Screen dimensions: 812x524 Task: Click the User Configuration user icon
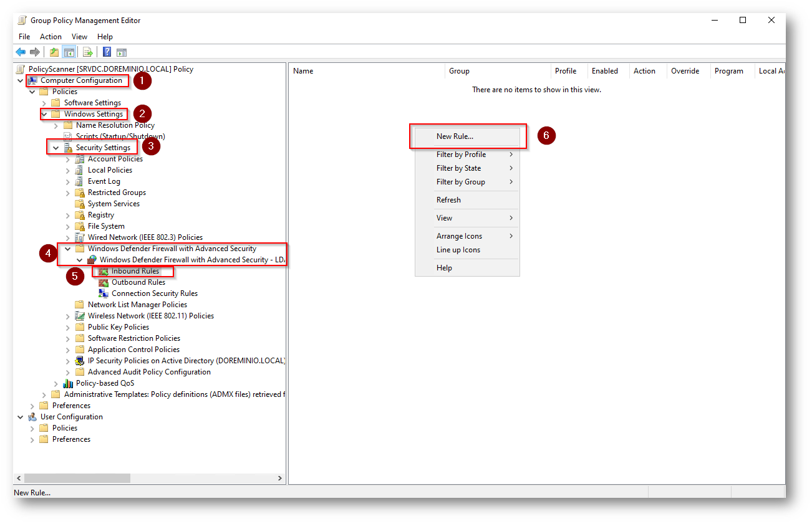pos(32,417)
